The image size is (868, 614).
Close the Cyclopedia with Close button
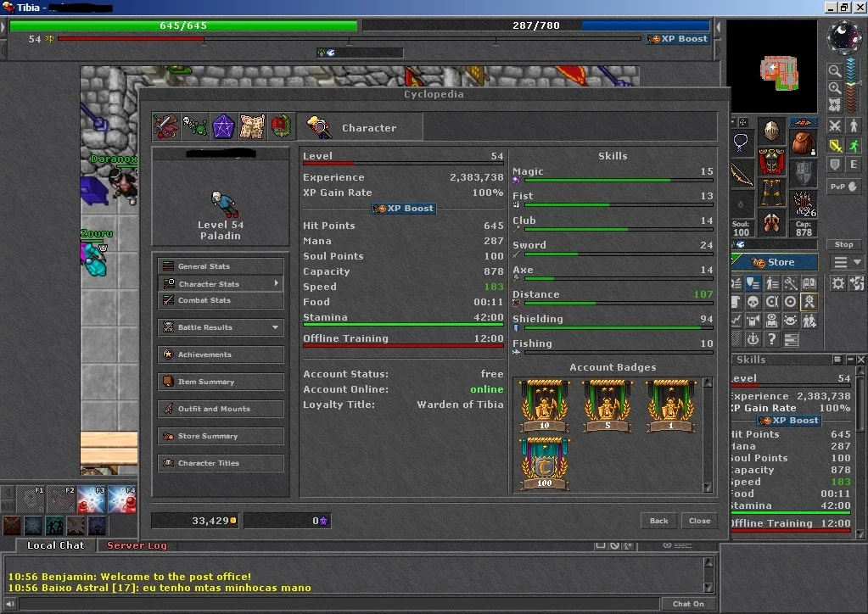pos(699,521)
